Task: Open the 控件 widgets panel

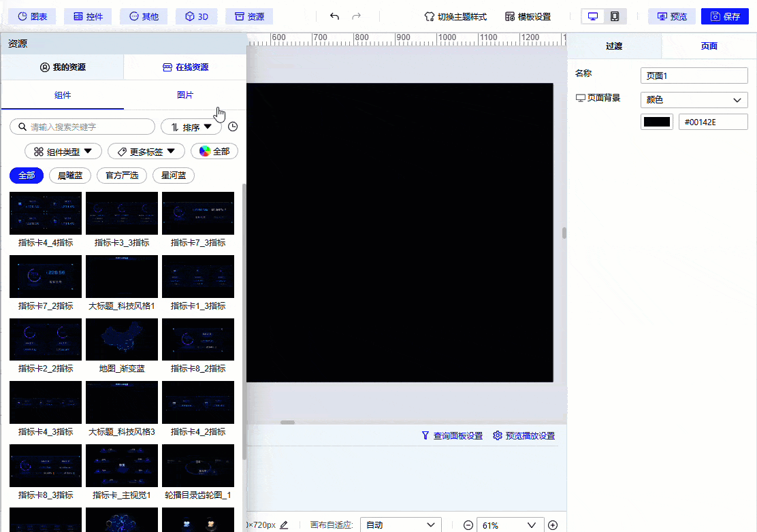Action: tap(88, 16)
